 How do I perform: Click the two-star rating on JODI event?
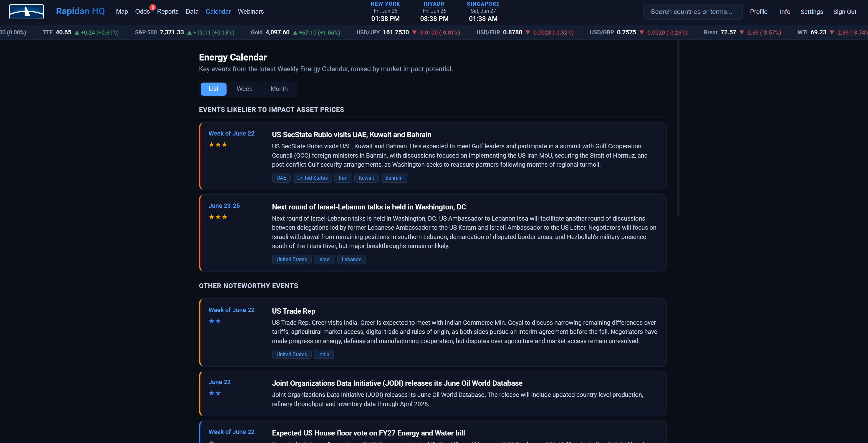215,393
